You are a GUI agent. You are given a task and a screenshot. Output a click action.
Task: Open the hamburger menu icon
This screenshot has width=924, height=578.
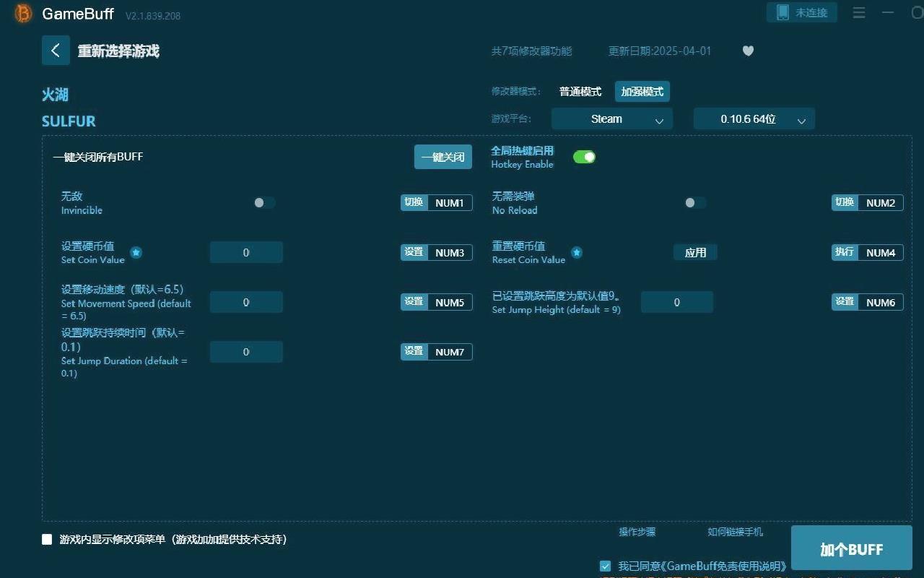[x=859, y=12]
